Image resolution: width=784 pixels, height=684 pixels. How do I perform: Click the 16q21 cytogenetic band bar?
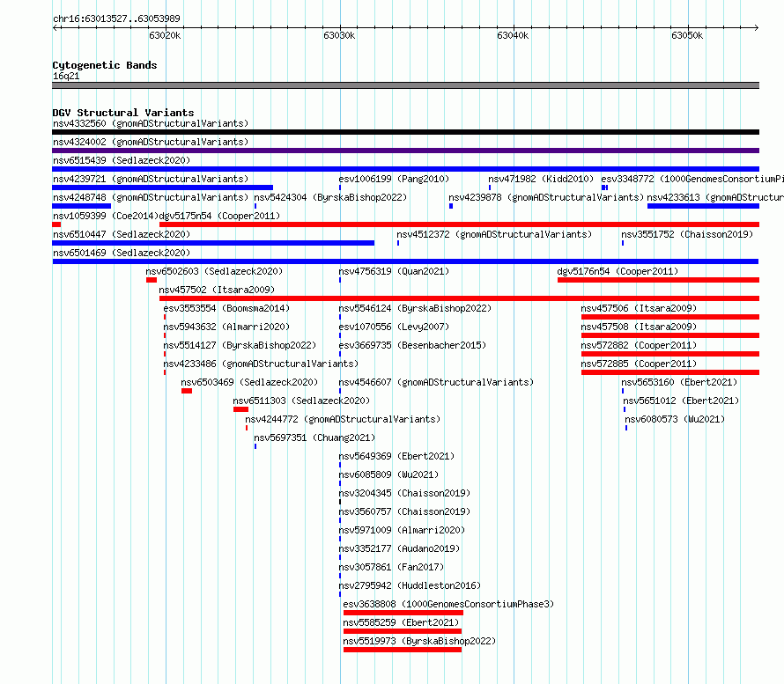tap(405, 85)
